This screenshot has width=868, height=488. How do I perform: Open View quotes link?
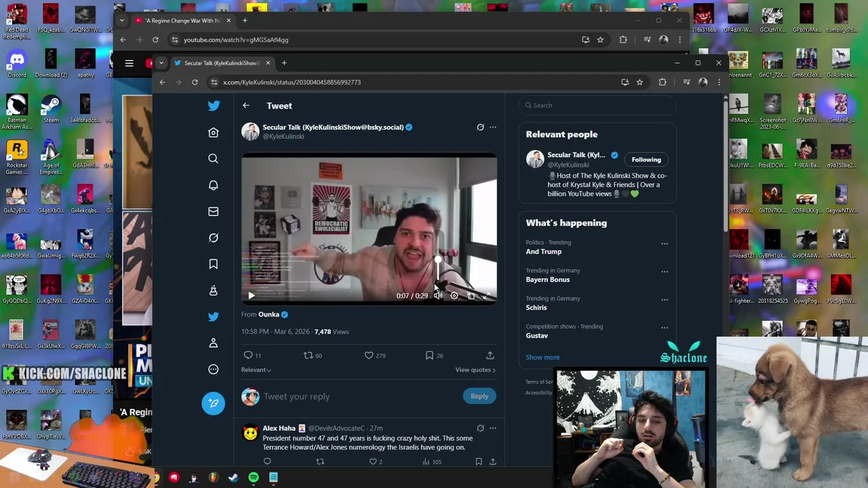click(x=475, y=370)
